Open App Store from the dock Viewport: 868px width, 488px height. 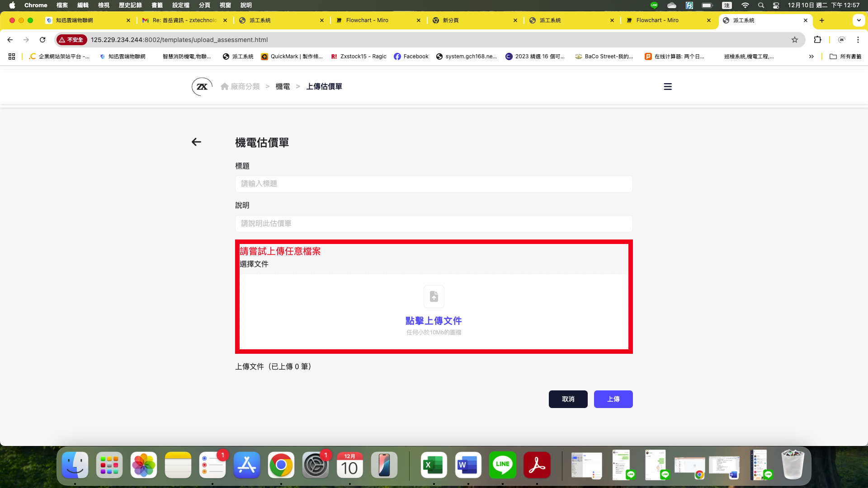pos(247,465)
